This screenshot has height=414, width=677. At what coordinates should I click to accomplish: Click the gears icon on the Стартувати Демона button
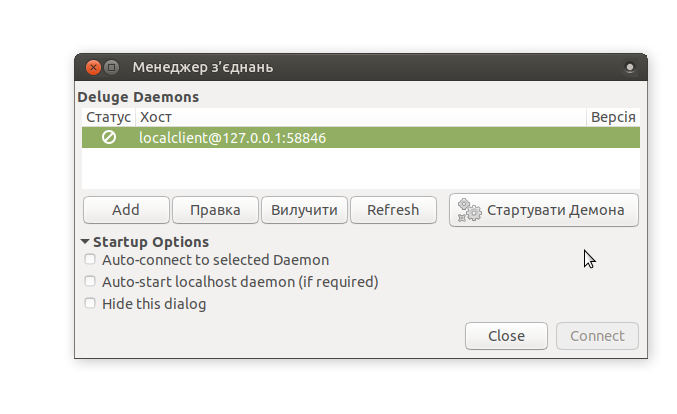click(469, 210)
